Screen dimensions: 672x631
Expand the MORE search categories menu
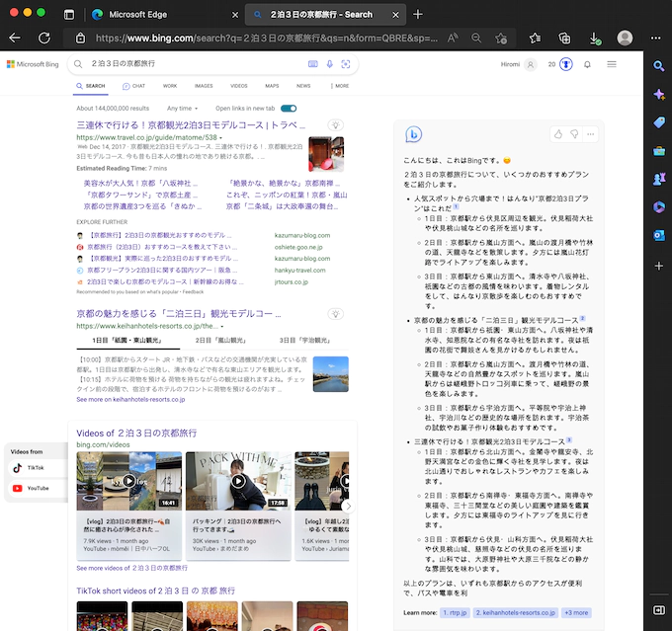coord(340,86)
